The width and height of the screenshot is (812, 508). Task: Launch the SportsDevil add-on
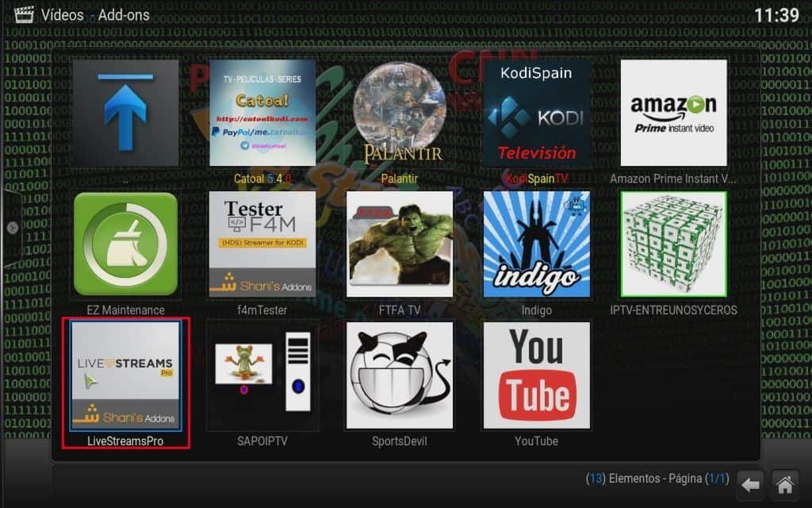coord(400,374)
